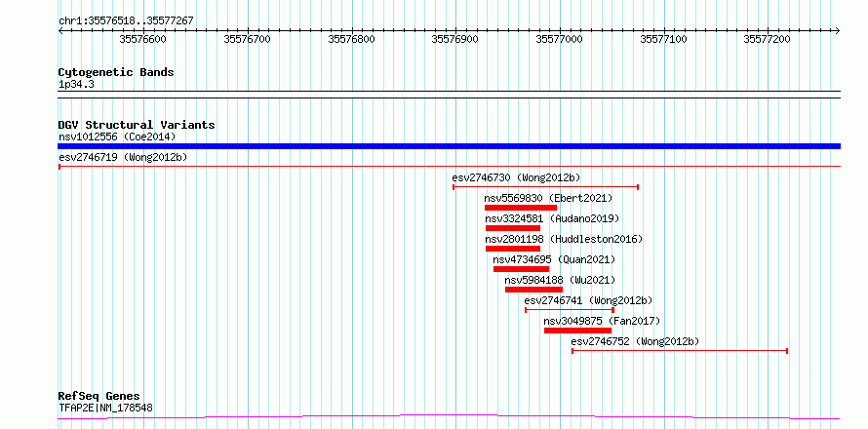Click the esv2746752 red span line
Screen dimensions: 868x429
[x=680, y=351]
